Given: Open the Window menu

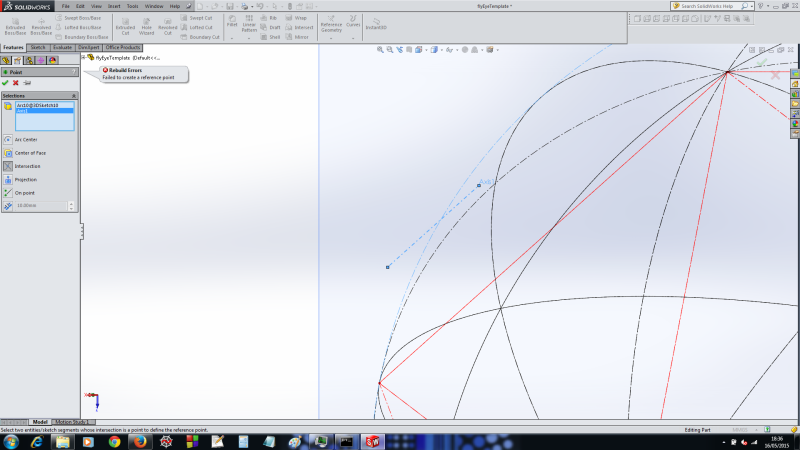Looking at the screenshot, I should pyautogui.click(x=154, y=6).
